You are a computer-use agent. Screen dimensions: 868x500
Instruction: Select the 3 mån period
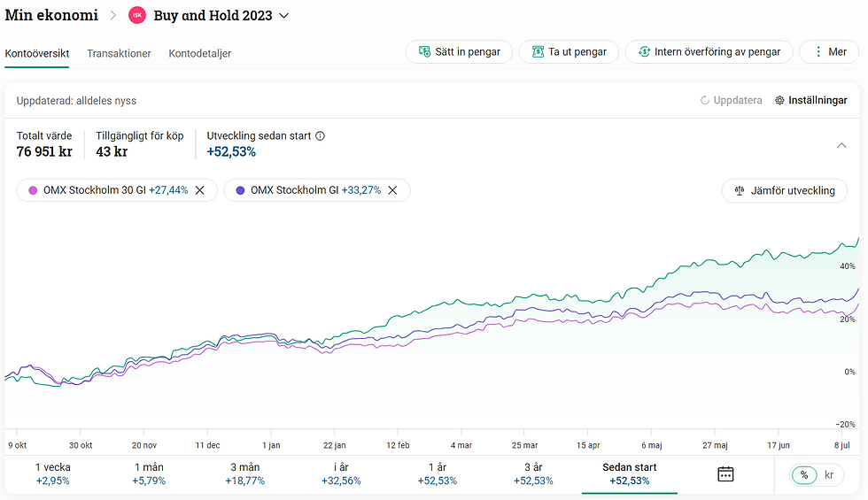(246, 473)
